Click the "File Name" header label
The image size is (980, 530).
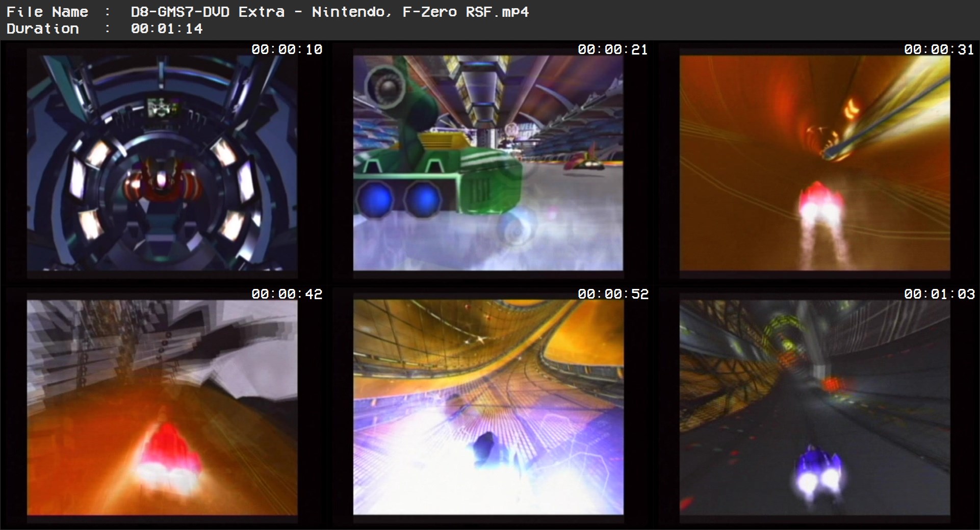tap(47, 12)
